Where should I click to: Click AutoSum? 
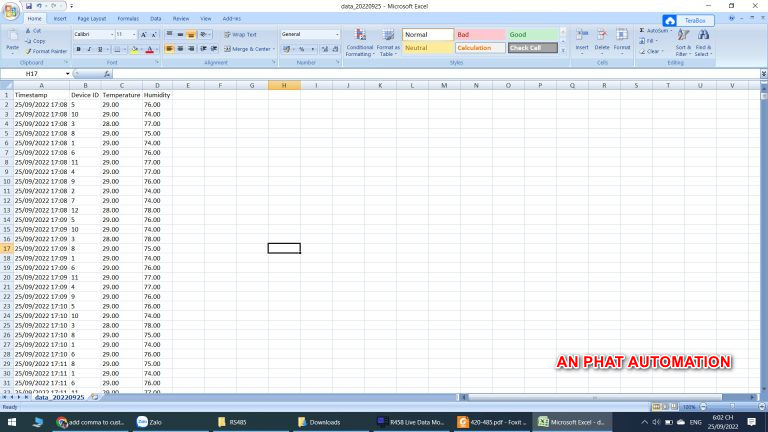pyautogui.click(x=654, y=31)
